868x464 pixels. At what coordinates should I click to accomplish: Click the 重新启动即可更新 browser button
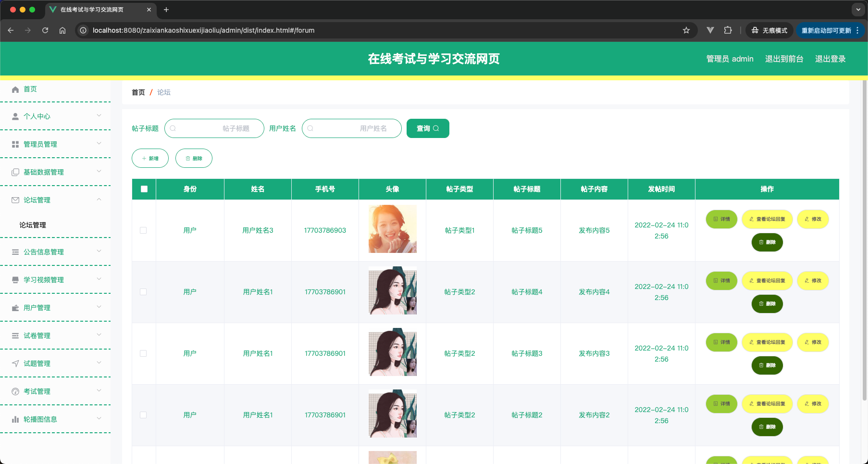[830, 30]
